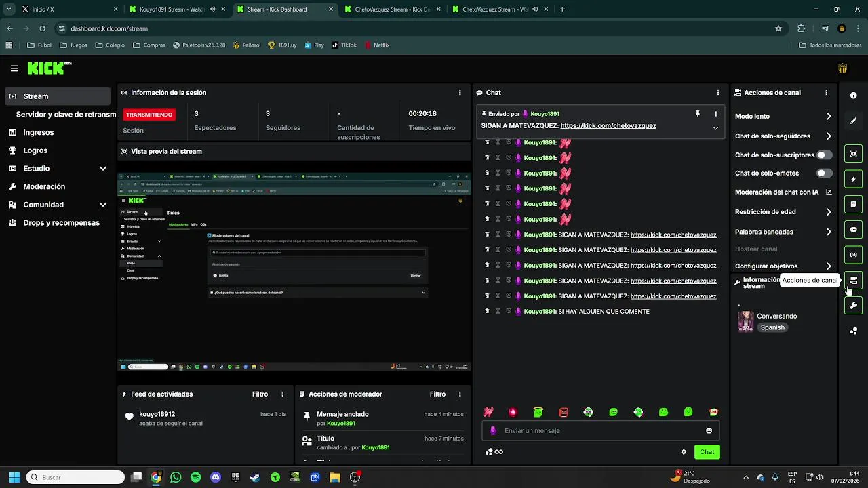Click the three-dots cluster icon at sidebar bottom
The width and height of the screenshot is (868, 488).
[853, 331]
